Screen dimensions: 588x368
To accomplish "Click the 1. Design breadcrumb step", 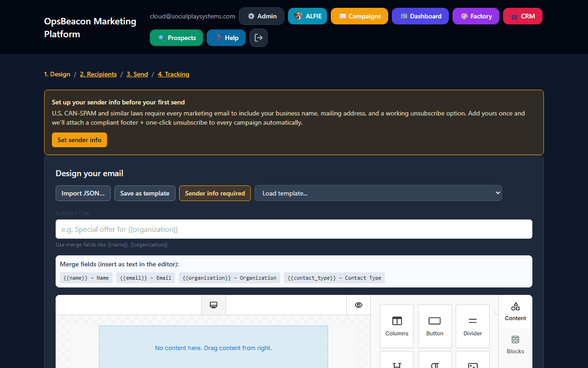I will [x=57, y=74].
